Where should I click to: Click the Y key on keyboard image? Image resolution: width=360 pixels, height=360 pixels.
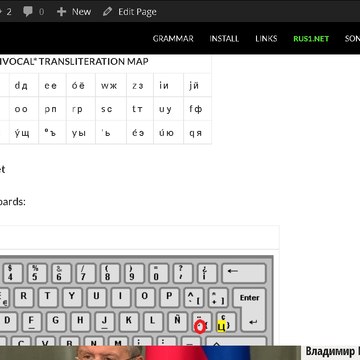point(72,297)
